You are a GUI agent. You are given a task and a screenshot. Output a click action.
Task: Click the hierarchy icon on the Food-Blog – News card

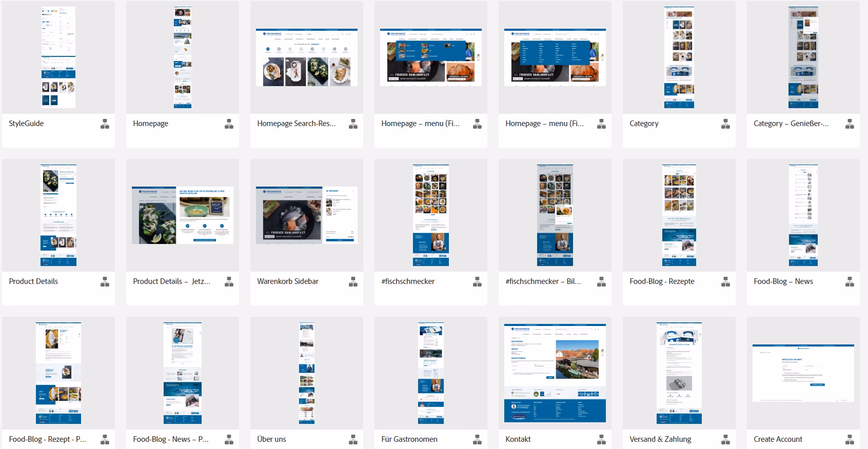[x=850, y=281]
